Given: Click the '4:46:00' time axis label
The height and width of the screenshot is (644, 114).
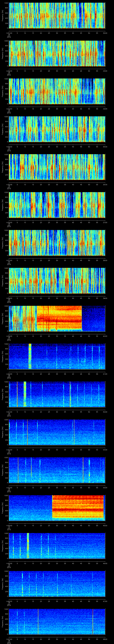Looking at the screenshot, I should (x=9, y=601).
